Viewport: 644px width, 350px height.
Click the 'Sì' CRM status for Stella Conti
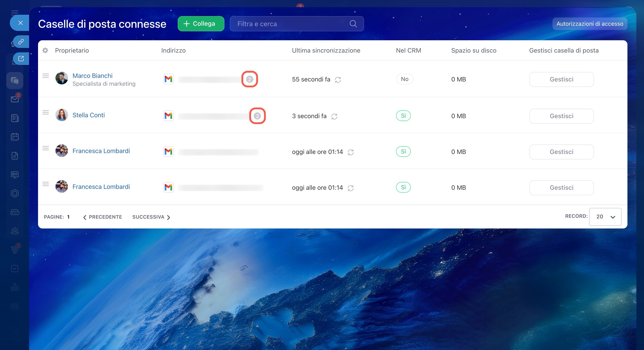[403, 116]
